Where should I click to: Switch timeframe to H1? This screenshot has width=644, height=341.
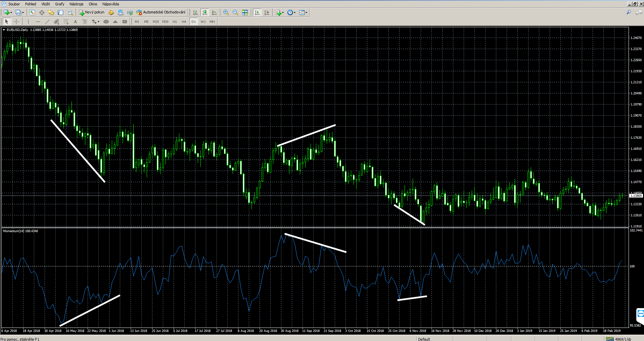(175, 22)
